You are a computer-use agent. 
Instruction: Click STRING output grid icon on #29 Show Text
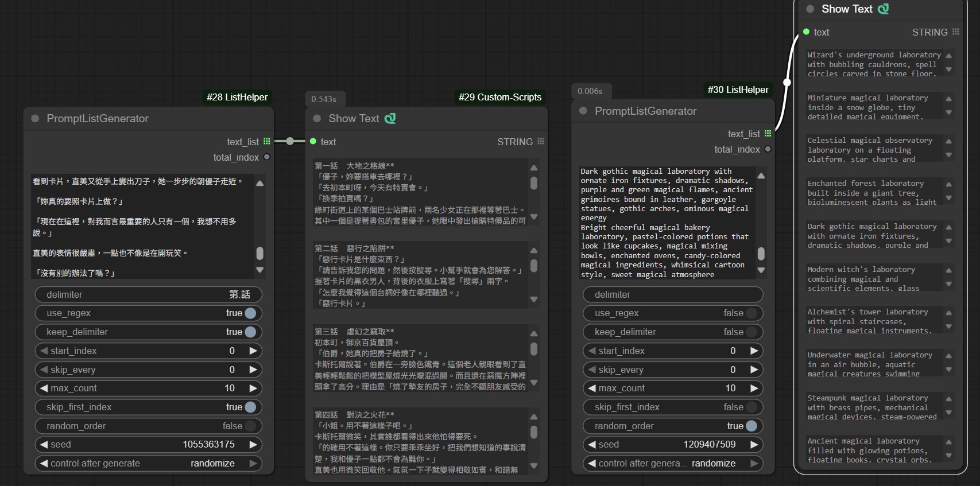coord(540,141)
